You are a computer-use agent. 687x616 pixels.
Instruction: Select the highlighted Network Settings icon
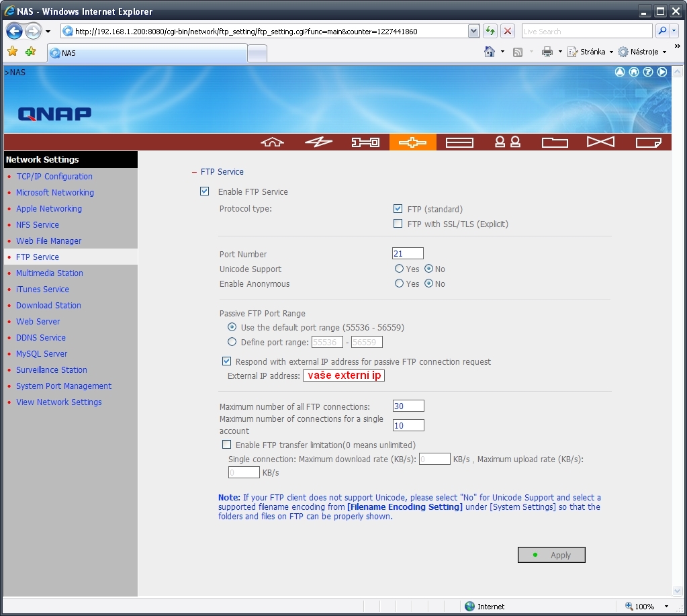(413, 142)
